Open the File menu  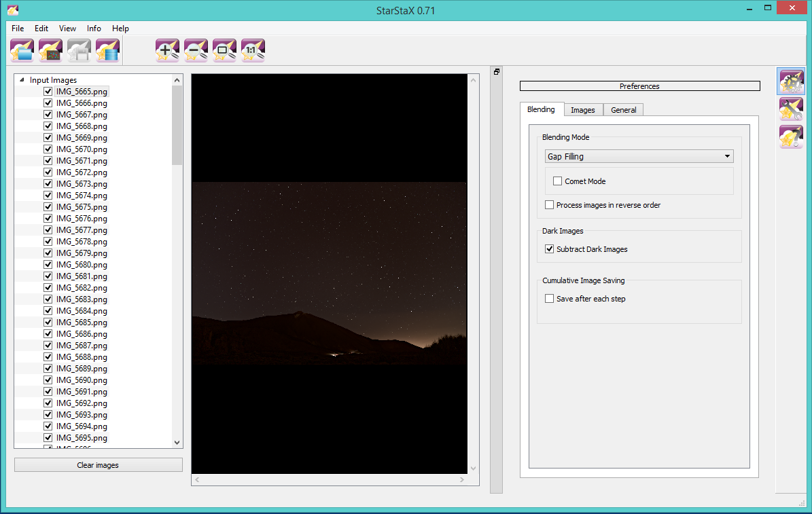[x=18, y=29]
